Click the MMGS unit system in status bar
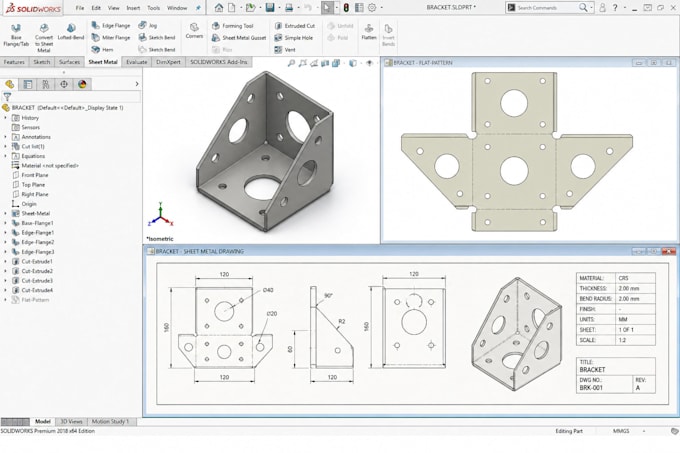The width and height of the screenshot is (680, 453). (621, 431)
